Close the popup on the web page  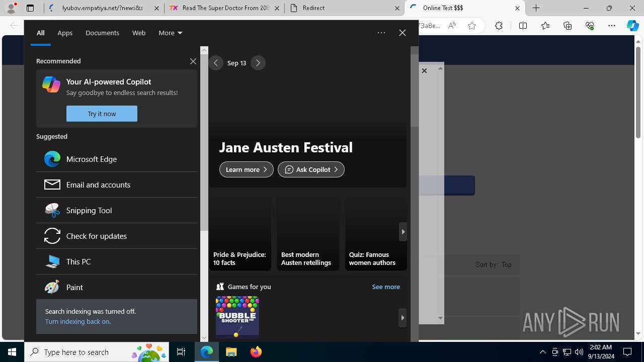(x=424, y=71)
